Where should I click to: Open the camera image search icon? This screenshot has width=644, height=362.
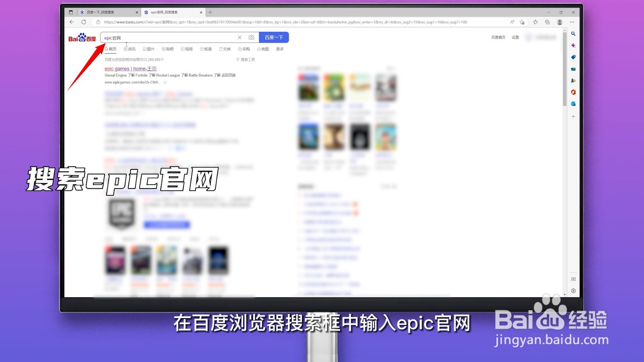point(251,37)
